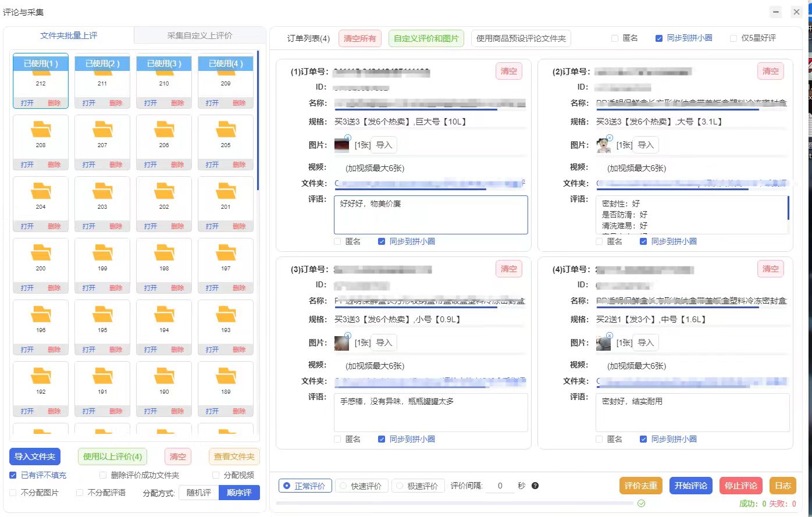The image size is (812, 517).
Task: Click help icon next to 评价间隔 seconds
Action: tap(535, 486)
